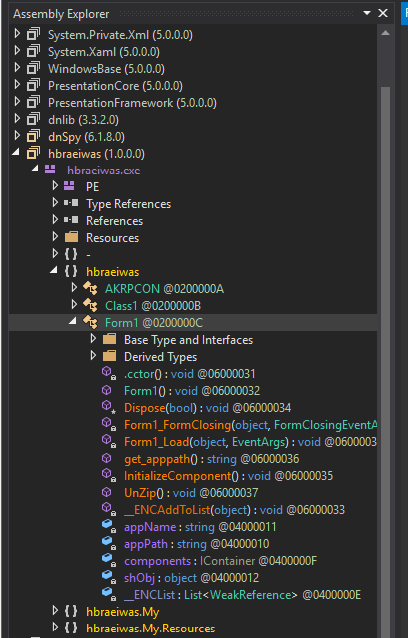Image resolution: width=408 pixels, height=638 pixels.
Task: Select InitializeComponent() method
Action: 229,476
